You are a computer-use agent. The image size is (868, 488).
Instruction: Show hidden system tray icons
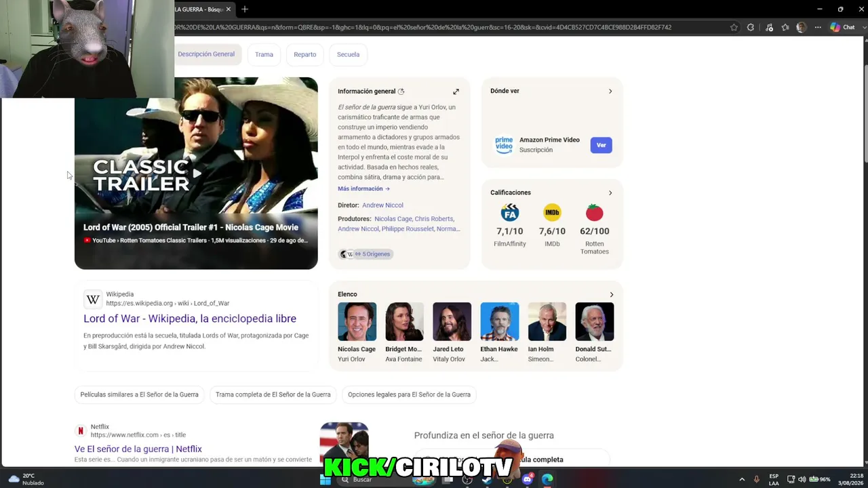(741, 480)
